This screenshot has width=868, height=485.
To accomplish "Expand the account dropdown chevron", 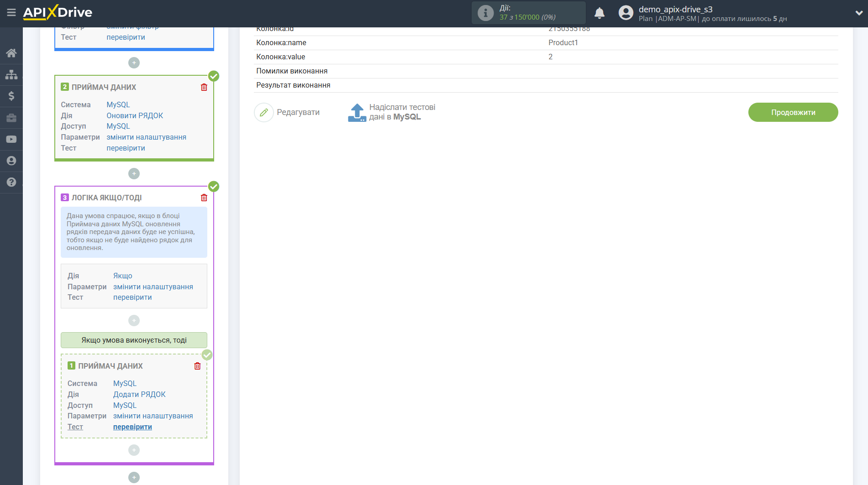I will point(859,13).
